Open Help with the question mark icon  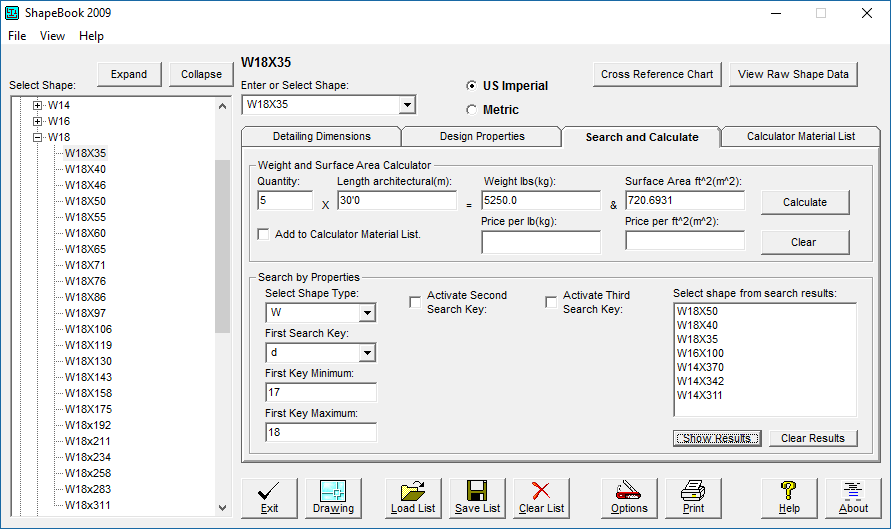coord(789,498)
